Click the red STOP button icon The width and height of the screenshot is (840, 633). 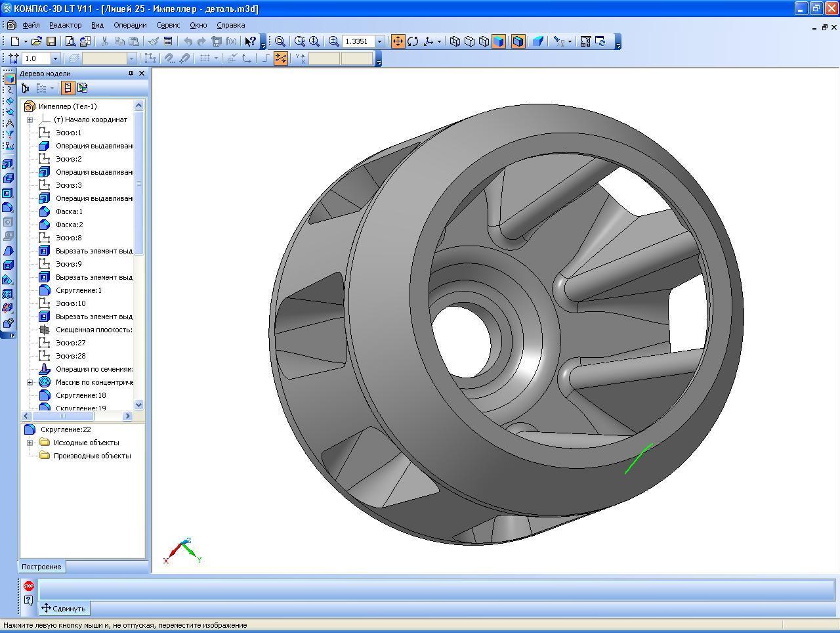(x=29, y=586)
